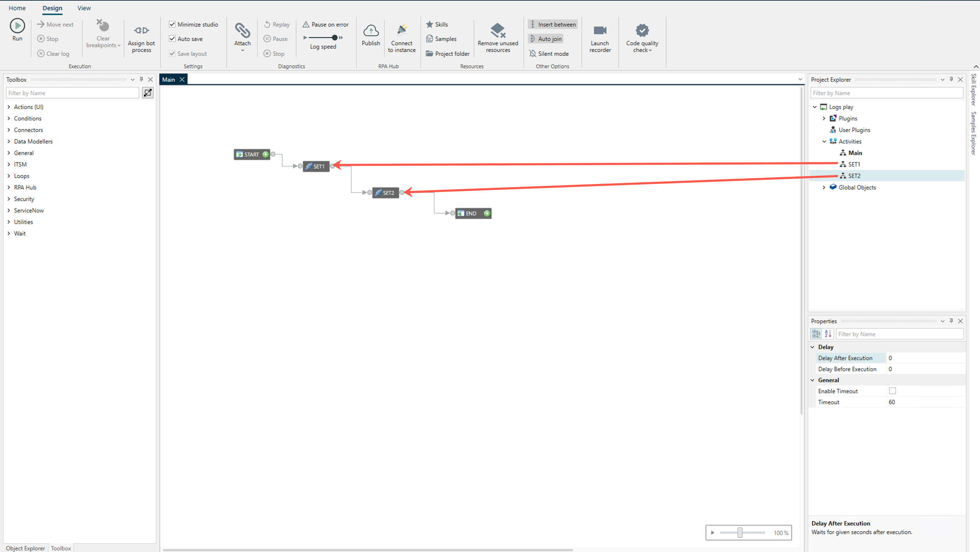Viewport: 980px width, 552px height.
Task: Open the Project folder
Action: tap(447, 54)
